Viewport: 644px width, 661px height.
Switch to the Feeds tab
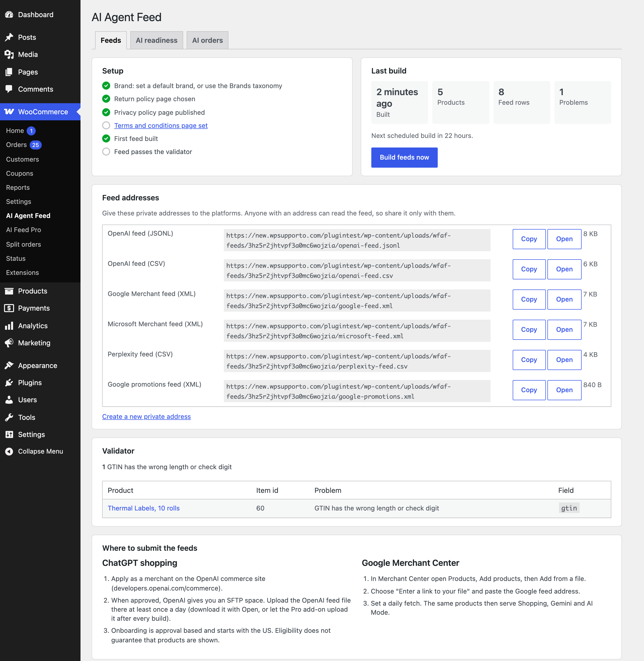pyautogui.click(x=111, y=40)
